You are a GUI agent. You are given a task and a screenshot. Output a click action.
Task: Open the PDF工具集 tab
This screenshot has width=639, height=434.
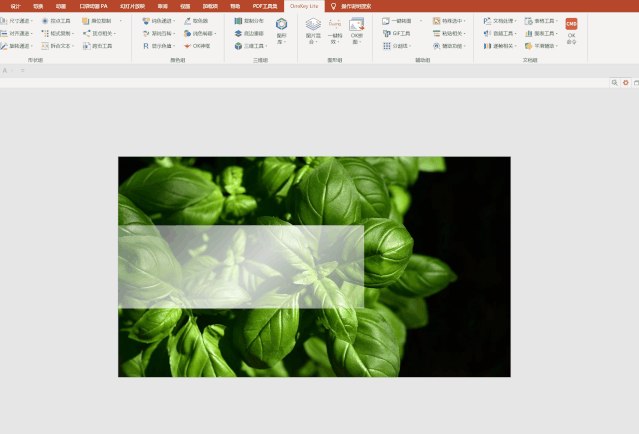[x=265, y=6]
